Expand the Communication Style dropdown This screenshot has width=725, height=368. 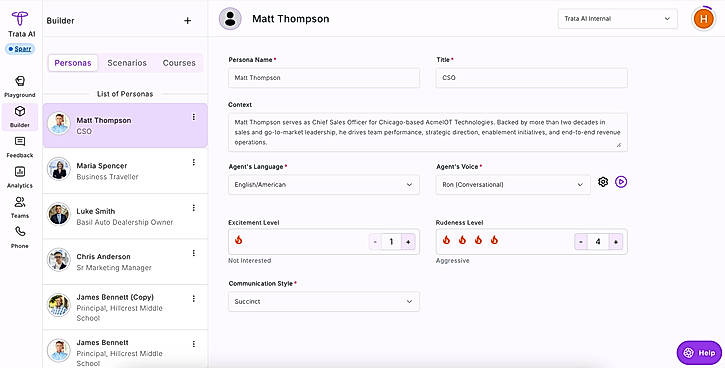[324, 301]
